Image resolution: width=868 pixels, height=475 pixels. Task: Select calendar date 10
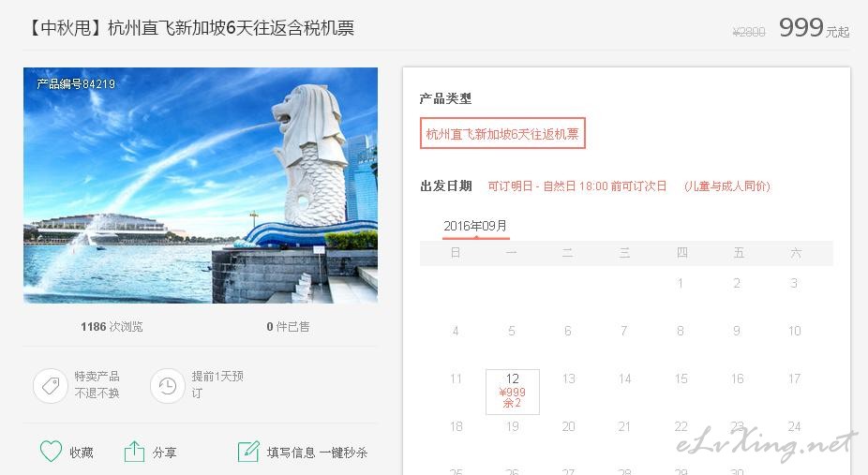pos(794,331)
